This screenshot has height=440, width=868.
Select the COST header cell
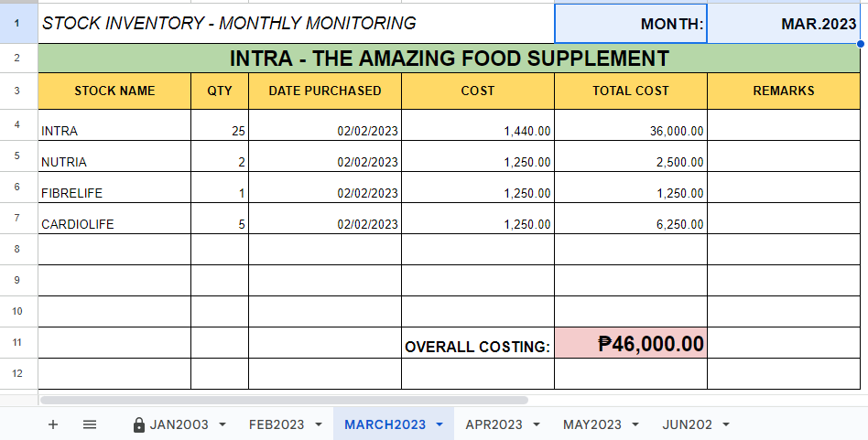tap(478, 91)
